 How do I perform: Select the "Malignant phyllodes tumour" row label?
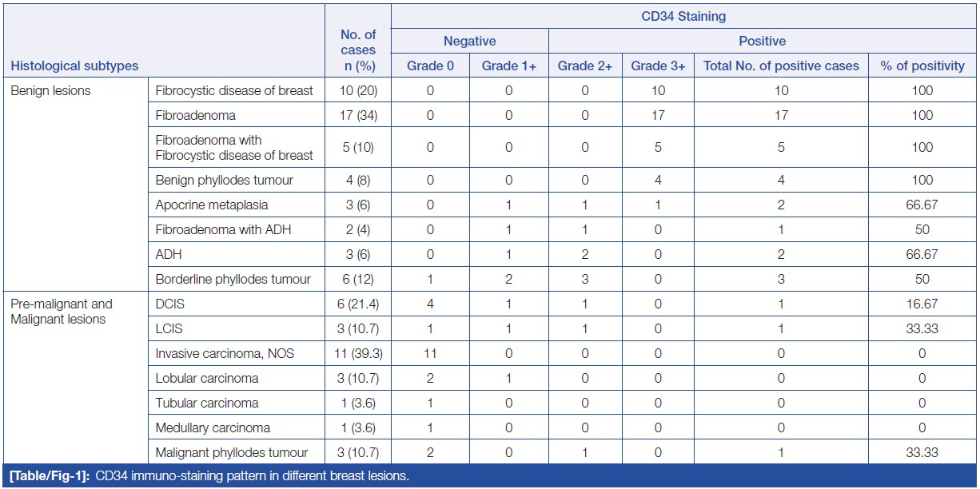point(232,452)
